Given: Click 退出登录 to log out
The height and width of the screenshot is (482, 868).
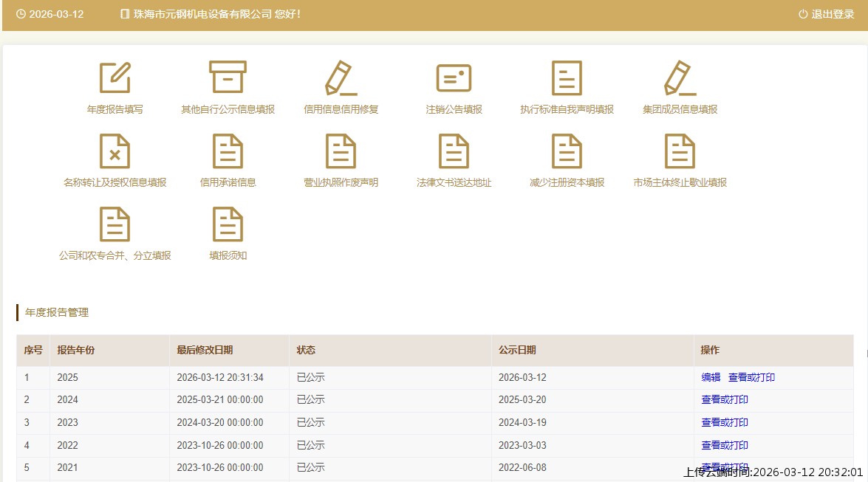Looking at the screenshot, I should (x=827, y=14).
